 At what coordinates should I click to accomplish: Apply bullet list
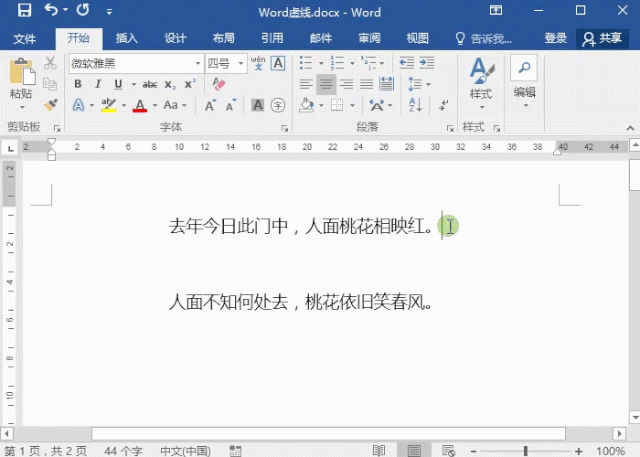306,63
